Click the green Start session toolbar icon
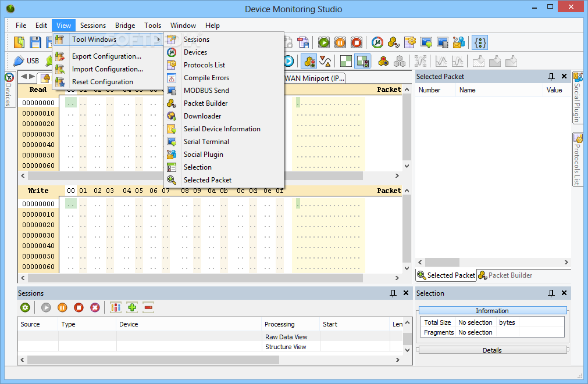This screenshot has height=384, width=588. pyautogui.click(x=323, y=42)
